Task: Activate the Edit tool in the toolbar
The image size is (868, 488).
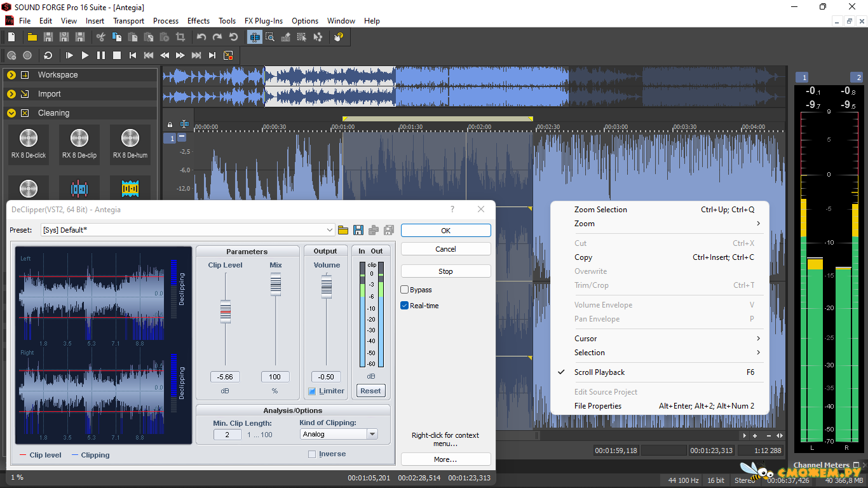Action: [255, 37]
